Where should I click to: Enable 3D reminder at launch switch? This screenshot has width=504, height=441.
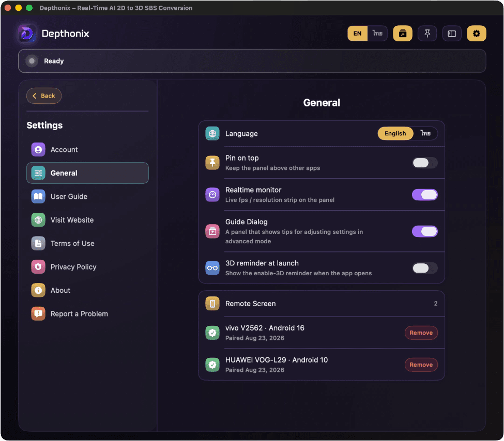424,268
